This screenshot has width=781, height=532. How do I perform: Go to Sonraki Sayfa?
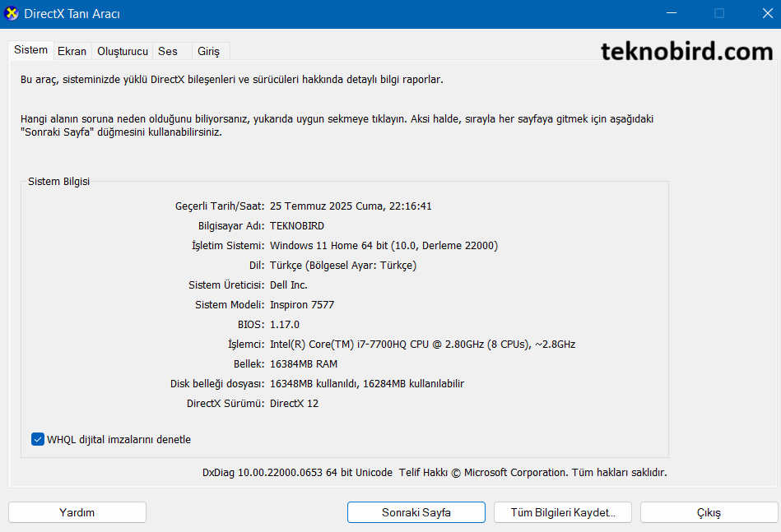coord(416,512)
